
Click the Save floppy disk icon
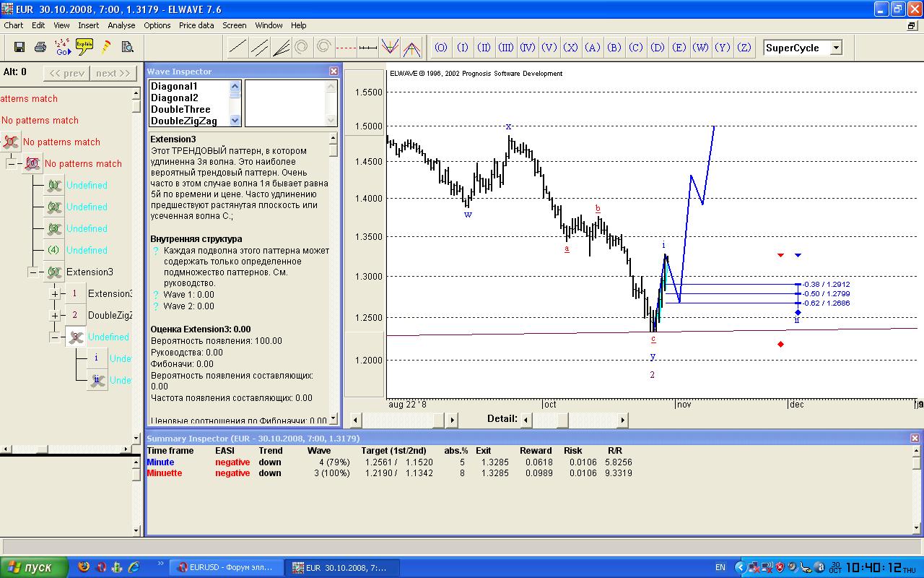19,48
